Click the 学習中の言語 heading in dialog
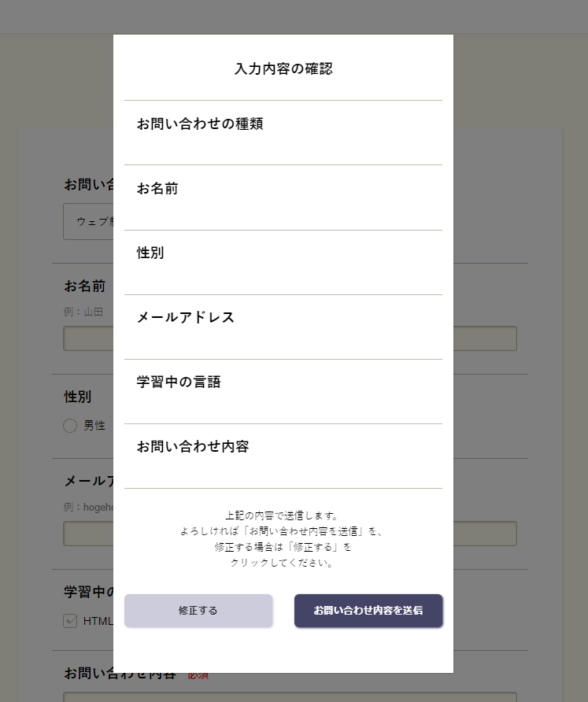The image size is (588, 702). (x=179, y=382)
